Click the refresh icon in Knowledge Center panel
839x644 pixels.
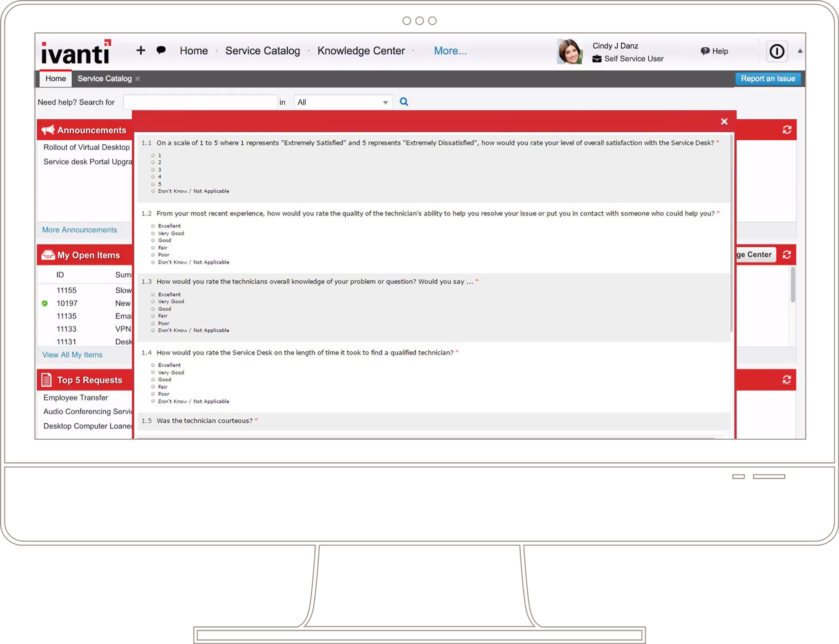pyautogui.click(x=787, y=255)
